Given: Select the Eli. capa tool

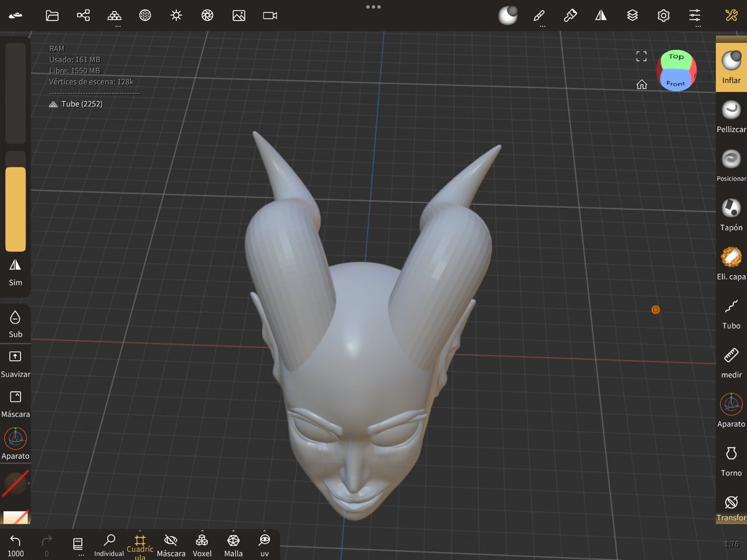Looking at the screenshot, I should click(731, 264).
